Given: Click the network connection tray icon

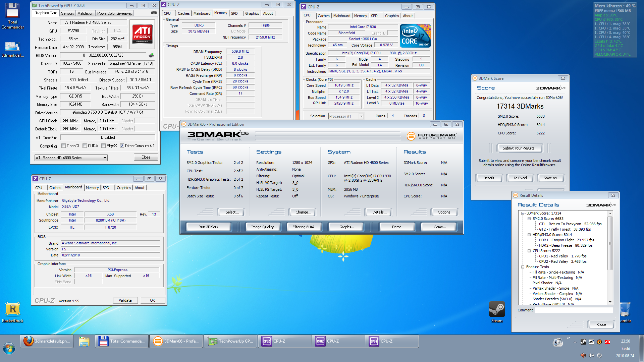Looking at the screenshot, I should click(591, 342).
